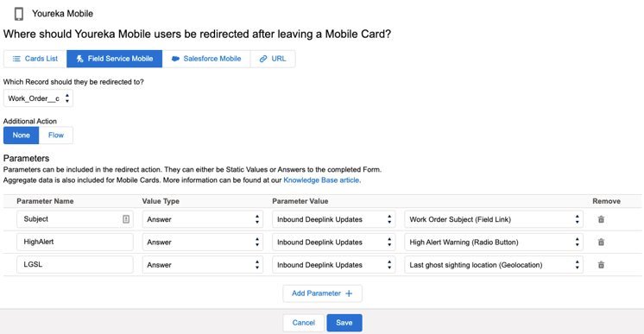Select the Cards List tab
The image size is (644, 334).
[x=35, y=59]
